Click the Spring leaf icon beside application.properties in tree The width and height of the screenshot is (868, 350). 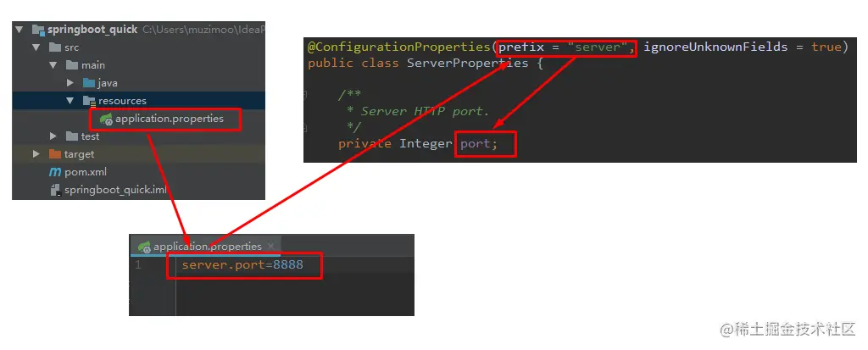[106, 119]
